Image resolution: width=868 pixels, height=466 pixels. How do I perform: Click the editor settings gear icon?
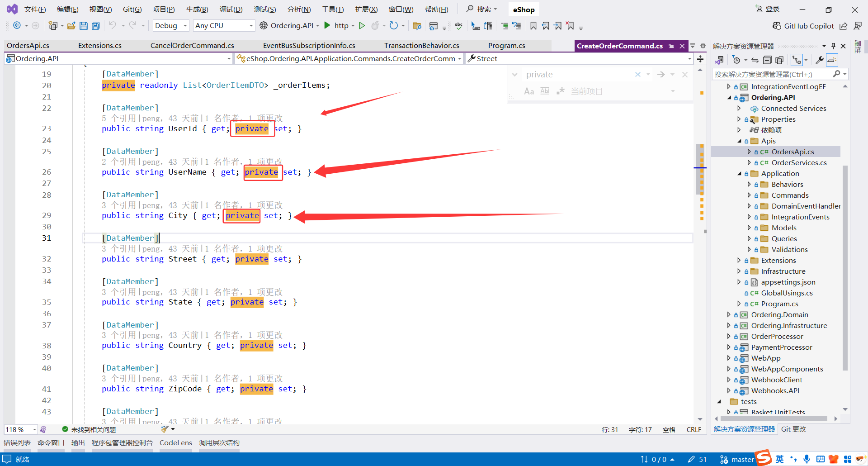(703, 46)
